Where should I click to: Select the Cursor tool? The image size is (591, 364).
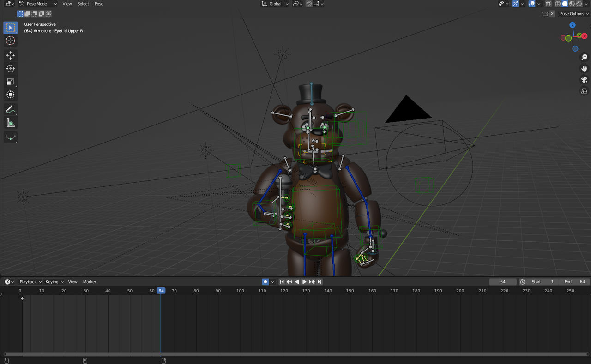click(x=10, y=41)
